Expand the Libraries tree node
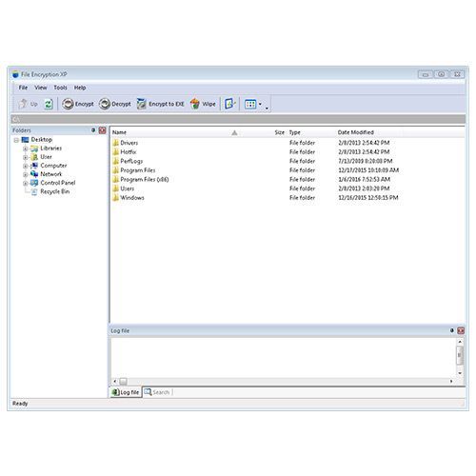This screenshot has height=476, width=476. [26, 149]
